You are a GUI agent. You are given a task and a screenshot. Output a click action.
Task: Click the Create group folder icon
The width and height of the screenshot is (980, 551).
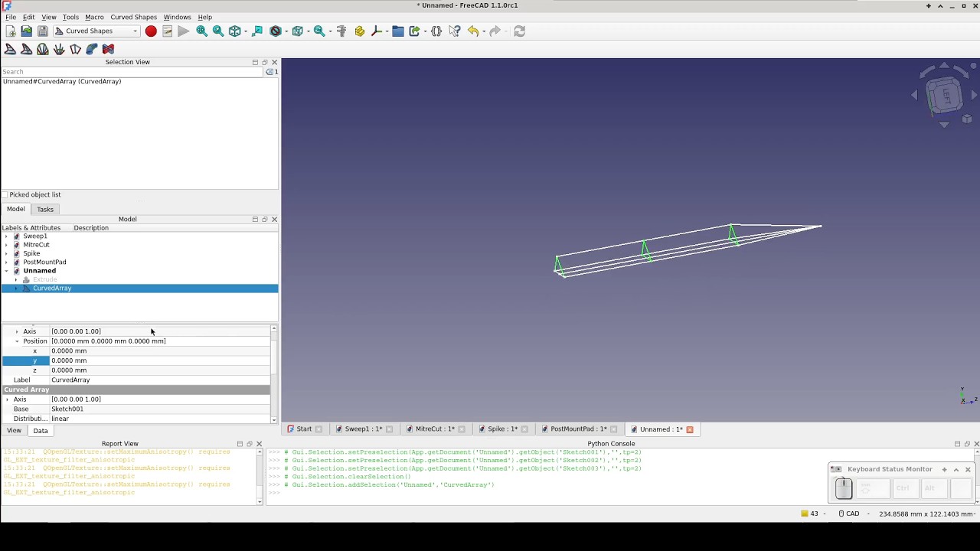[x=398, y=31]
